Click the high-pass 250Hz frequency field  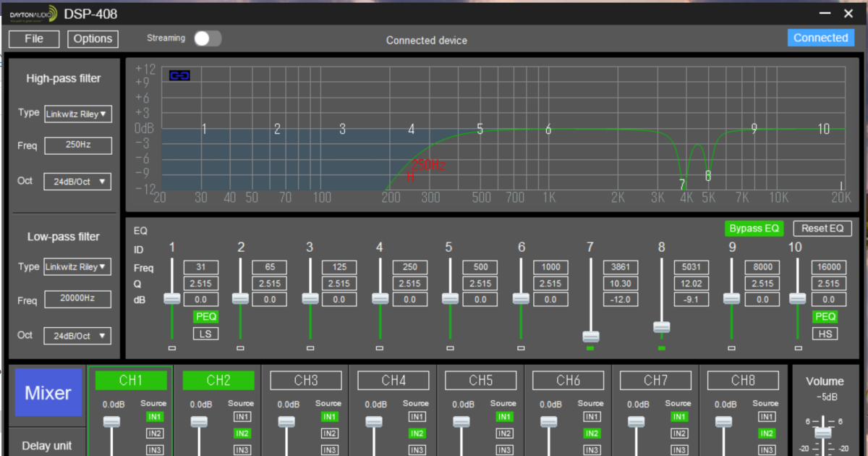click(78, 145)
